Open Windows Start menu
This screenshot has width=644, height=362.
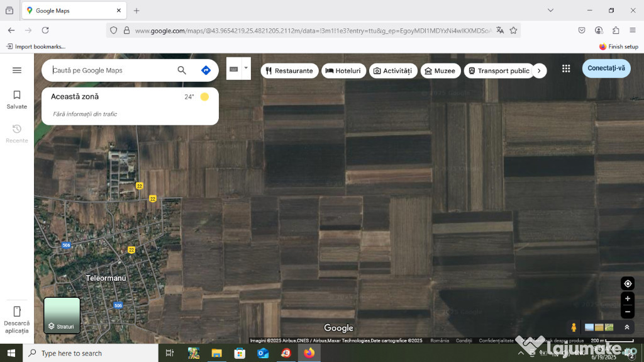[11, 353]
